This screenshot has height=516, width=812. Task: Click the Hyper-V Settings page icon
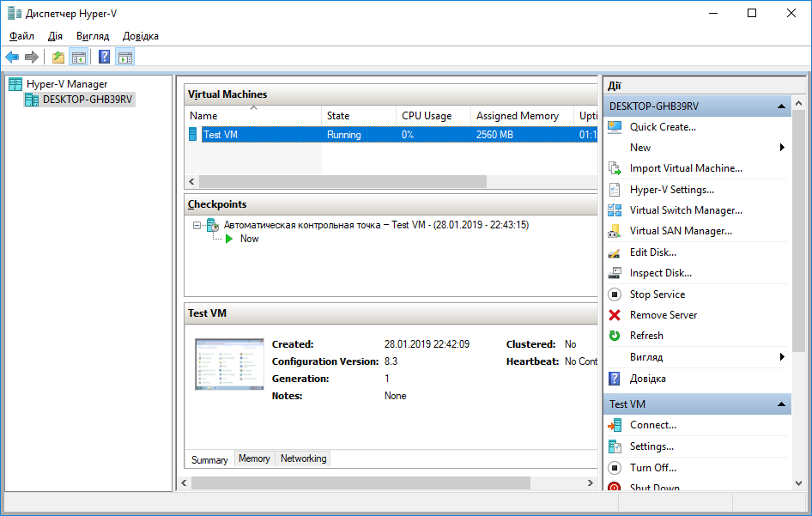tap(615, 190)
